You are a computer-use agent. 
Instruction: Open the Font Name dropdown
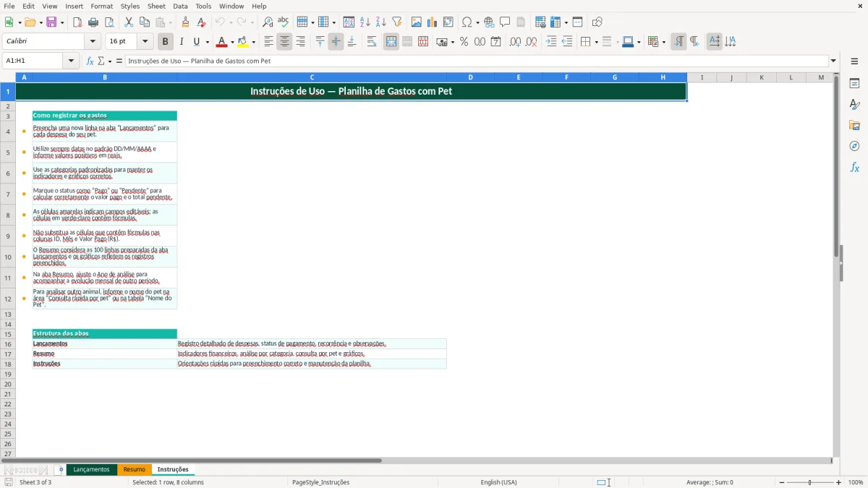(x=94, y=42)
